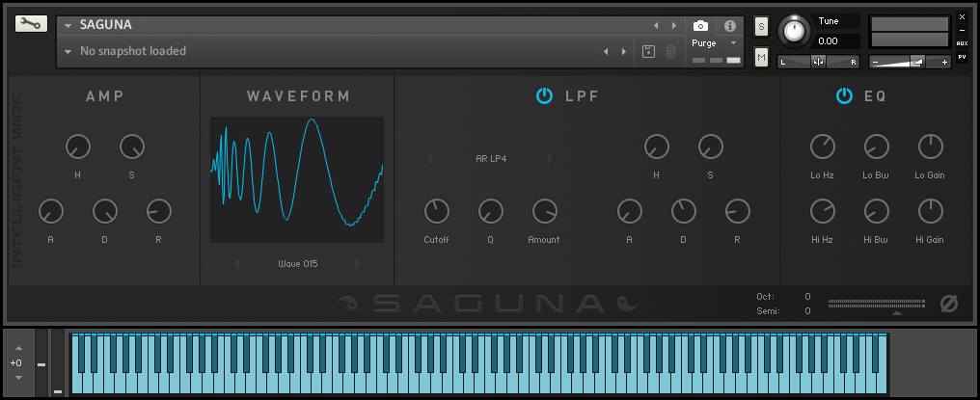The height and width of the screenshot is (400, 980).
Task: Click the save snapshot icon
Action: click(650, 51)
